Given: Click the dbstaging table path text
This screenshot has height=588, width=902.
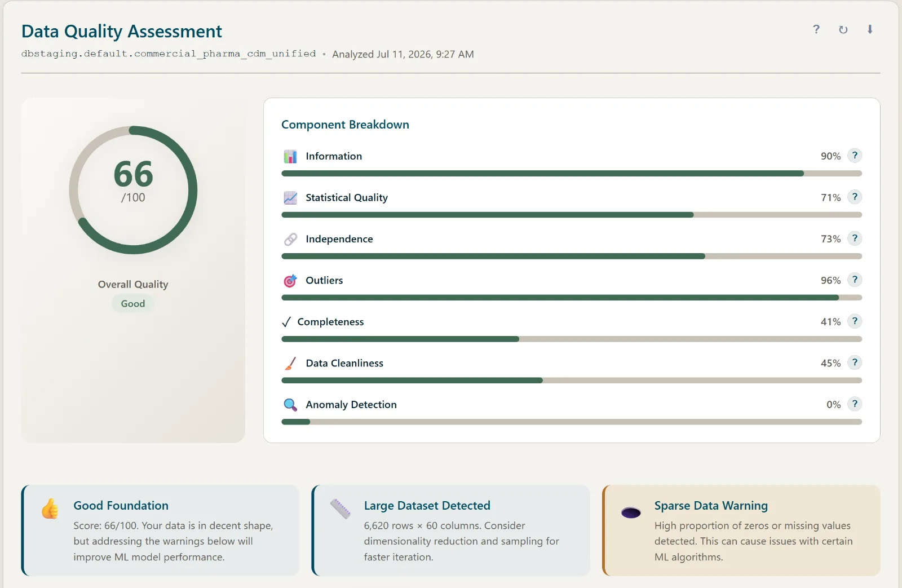Looking at the screenshot, I should 169,54.
